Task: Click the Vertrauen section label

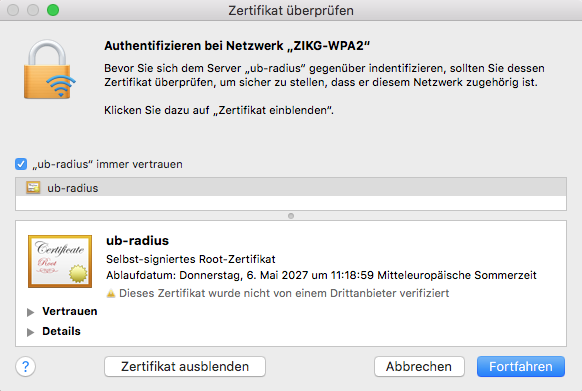Action: 70,311
